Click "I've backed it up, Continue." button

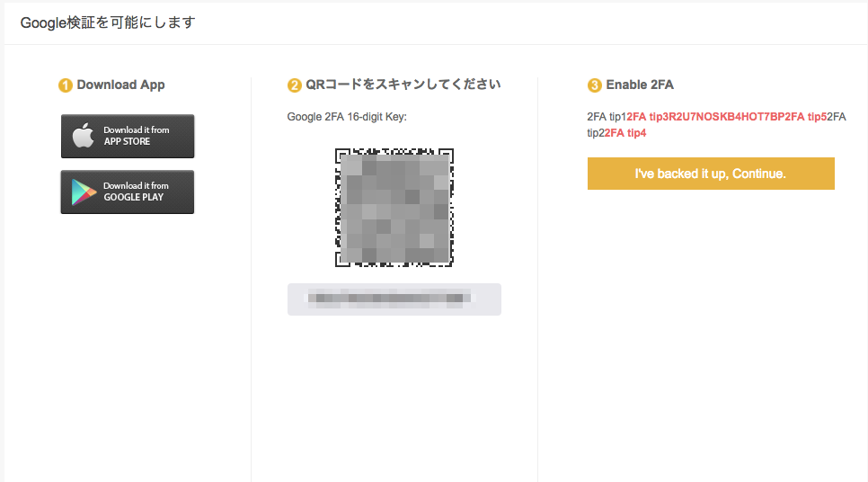point(711,174)
